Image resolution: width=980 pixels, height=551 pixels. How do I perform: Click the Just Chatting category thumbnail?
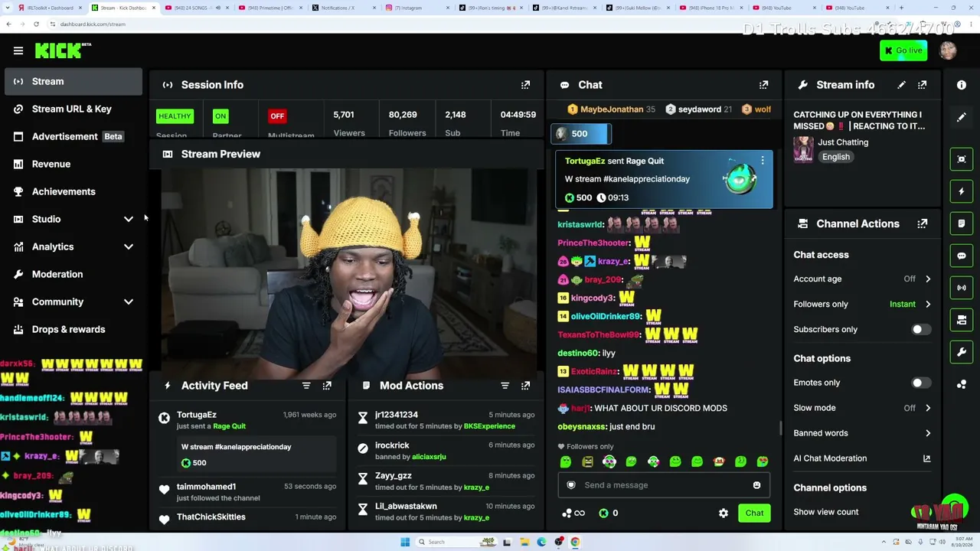803,149
